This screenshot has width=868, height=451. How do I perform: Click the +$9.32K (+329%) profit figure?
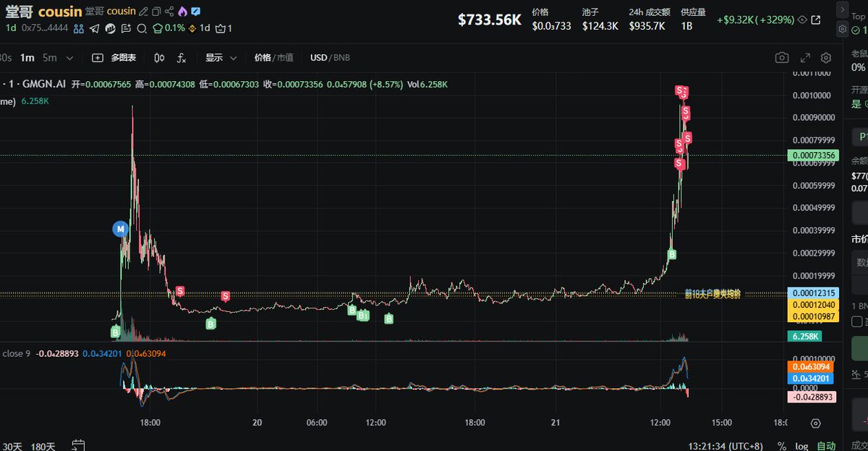point(755,20)
